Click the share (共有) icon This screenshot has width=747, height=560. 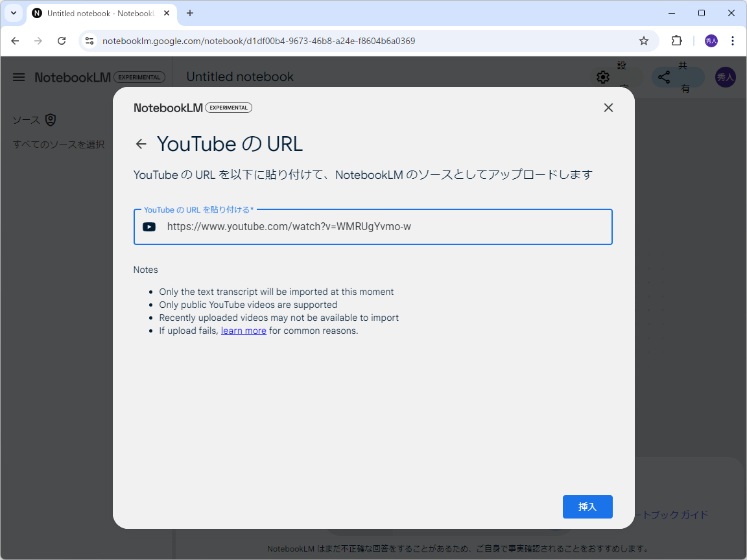click(x=664, y=77)
